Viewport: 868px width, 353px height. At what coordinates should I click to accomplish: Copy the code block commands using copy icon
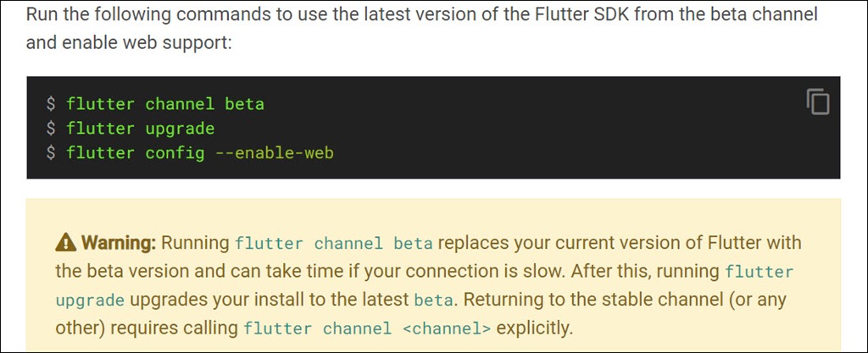point(818,102)
